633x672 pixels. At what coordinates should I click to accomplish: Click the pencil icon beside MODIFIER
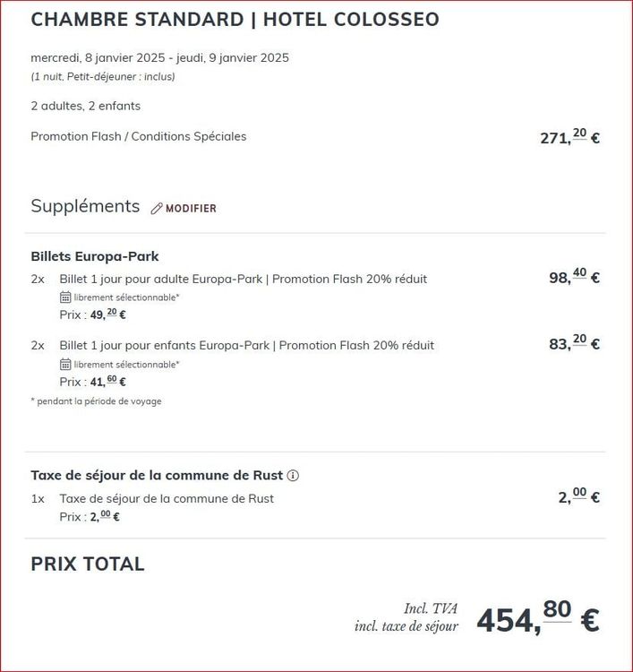coord(157,209)
